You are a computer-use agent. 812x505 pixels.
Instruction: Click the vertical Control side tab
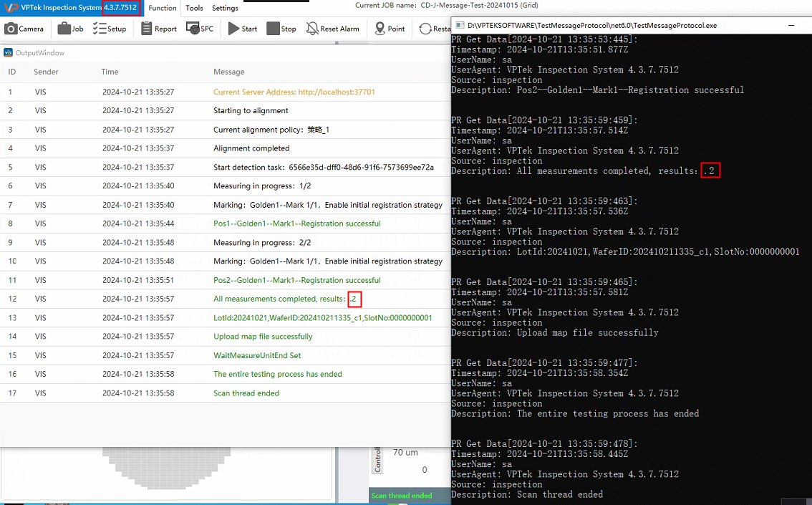point(377,460)
